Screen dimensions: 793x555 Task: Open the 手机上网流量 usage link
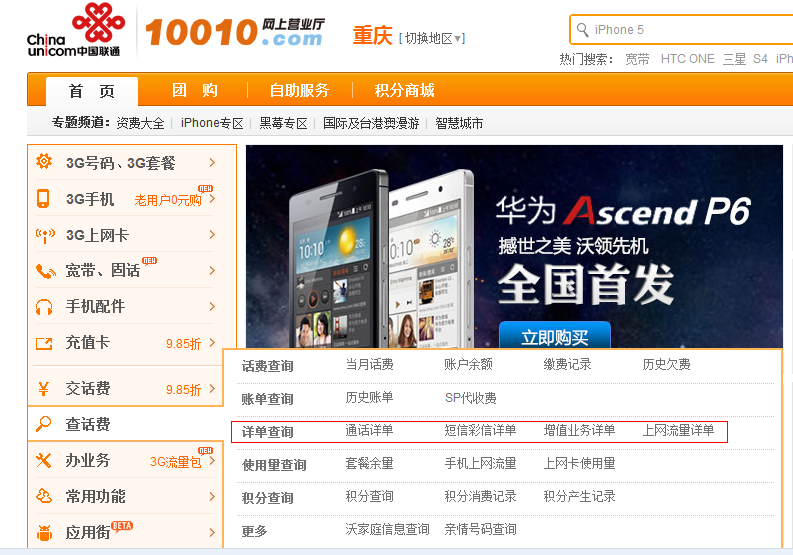click(480, 464)
